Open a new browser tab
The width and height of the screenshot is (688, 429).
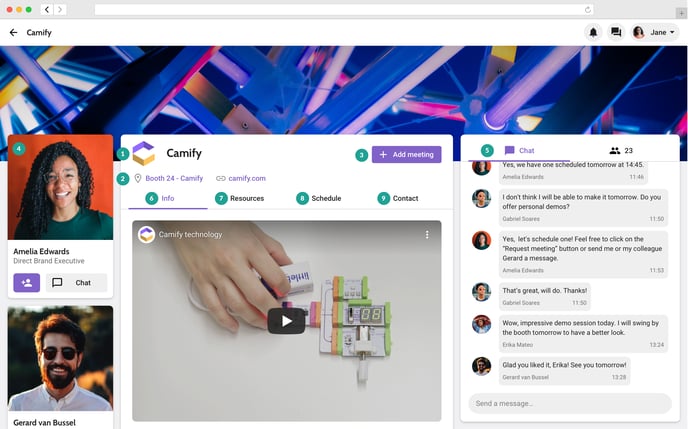(x=681, y=13)
